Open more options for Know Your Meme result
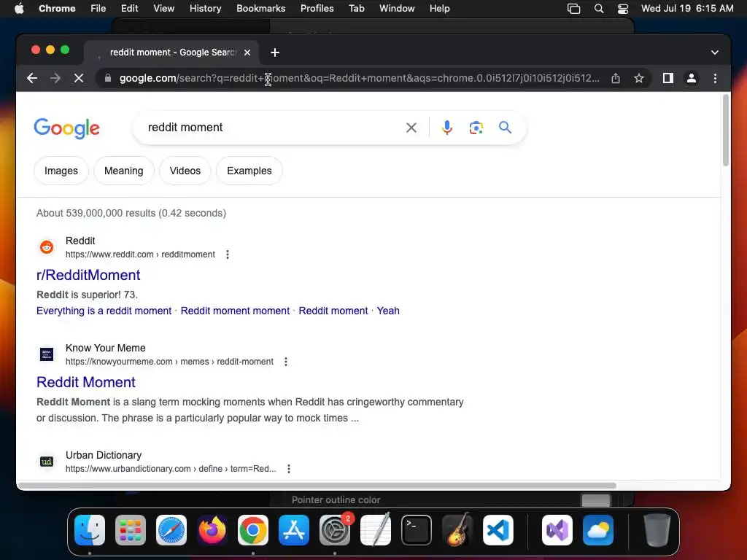This screenshot has height=560, width=747. (286, 362)
